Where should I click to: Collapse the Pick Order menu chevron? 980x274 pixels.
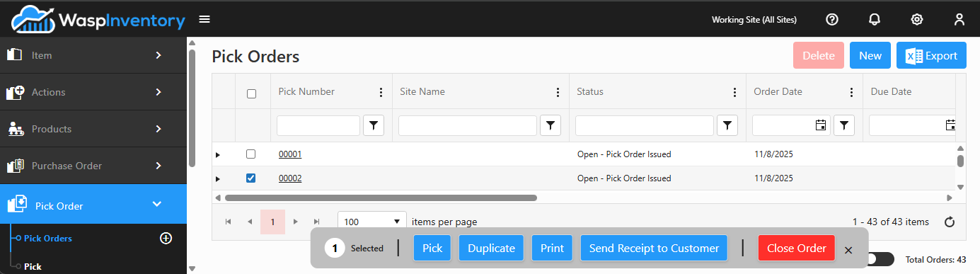(157, 205)
